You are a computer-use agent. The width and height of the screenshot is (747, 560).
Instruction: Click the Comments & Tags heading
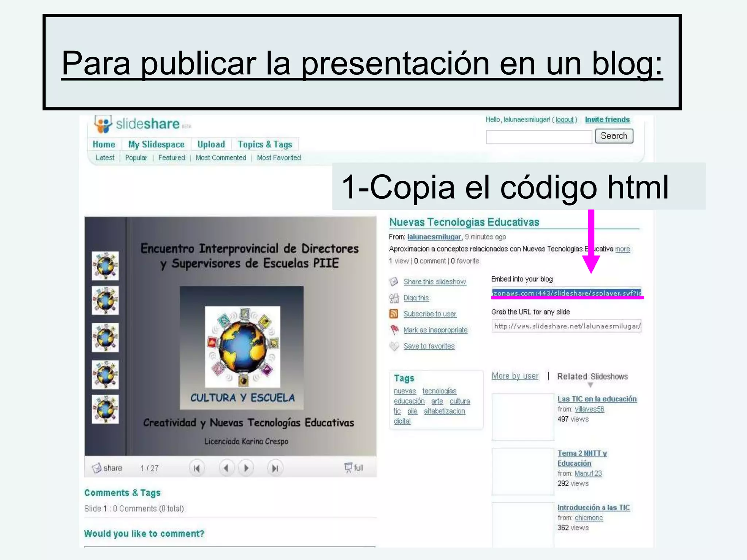(x=122, y=493)
